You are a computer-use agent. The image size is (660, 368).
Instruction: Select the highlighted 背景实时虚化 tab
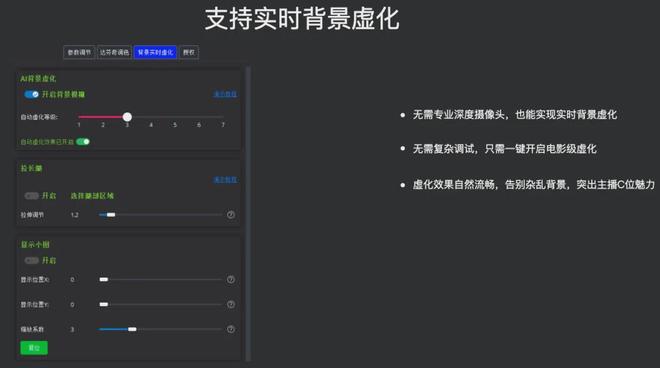155,52
